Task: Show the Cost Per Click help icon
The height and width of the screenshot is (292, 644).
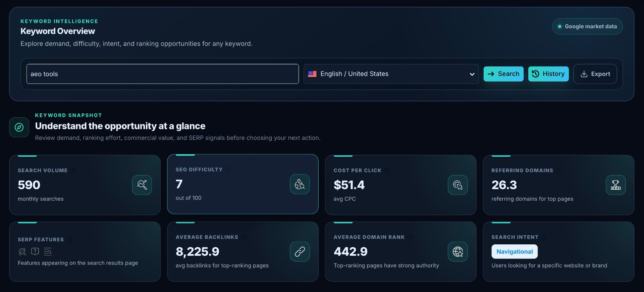Action: (x=387, y=171)
